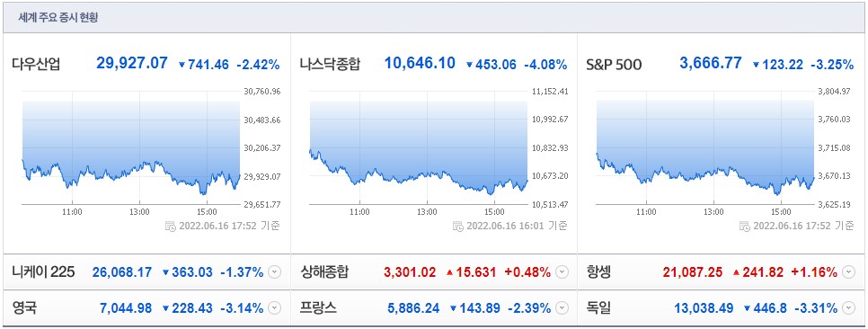Viewport: 868px width, 329px height.
Task: Select the 세계 주요 증시 현황 header
Action: (58, 17)
